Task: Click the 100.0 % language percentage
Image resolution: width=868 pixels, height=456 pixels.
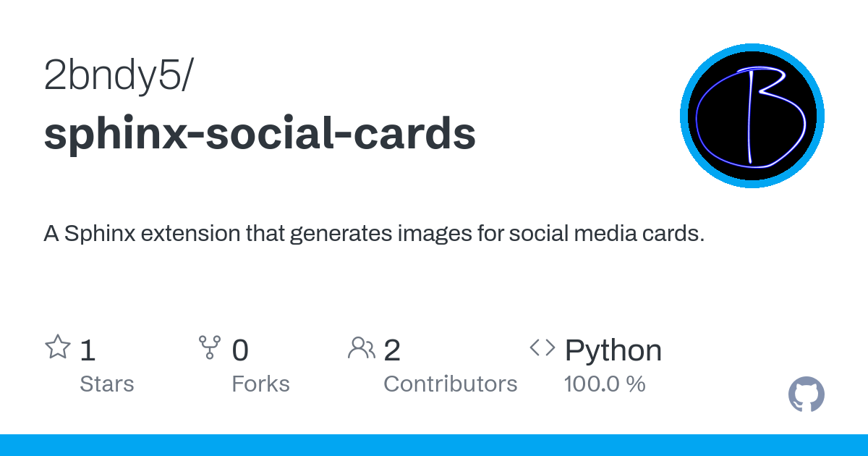Action: tap(605, 384)
